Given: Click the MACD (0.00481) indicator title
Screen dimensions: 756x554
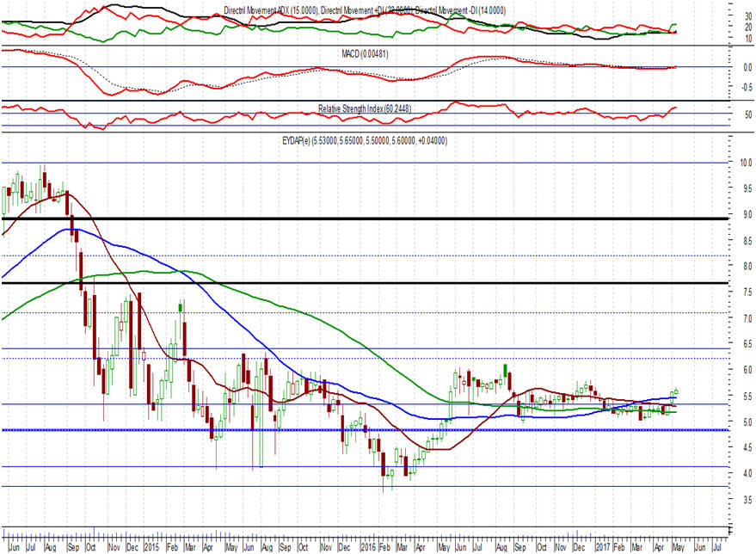Looking at the screenshot, I should point(365,54).
